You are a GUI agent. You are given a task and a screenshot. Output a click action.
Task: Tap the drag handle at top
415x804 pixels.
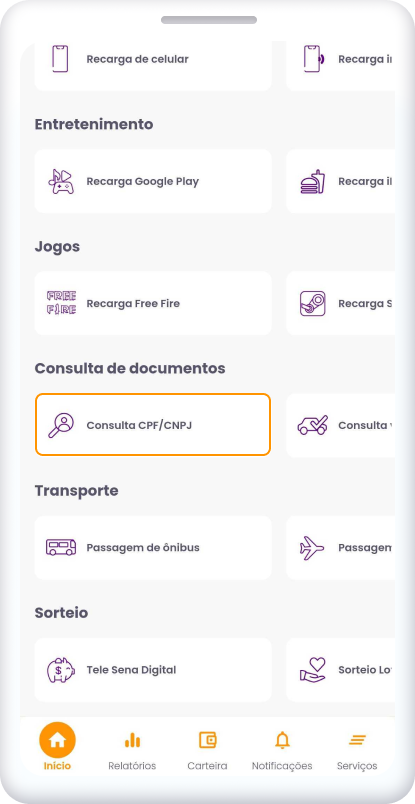tap(209, 20)
